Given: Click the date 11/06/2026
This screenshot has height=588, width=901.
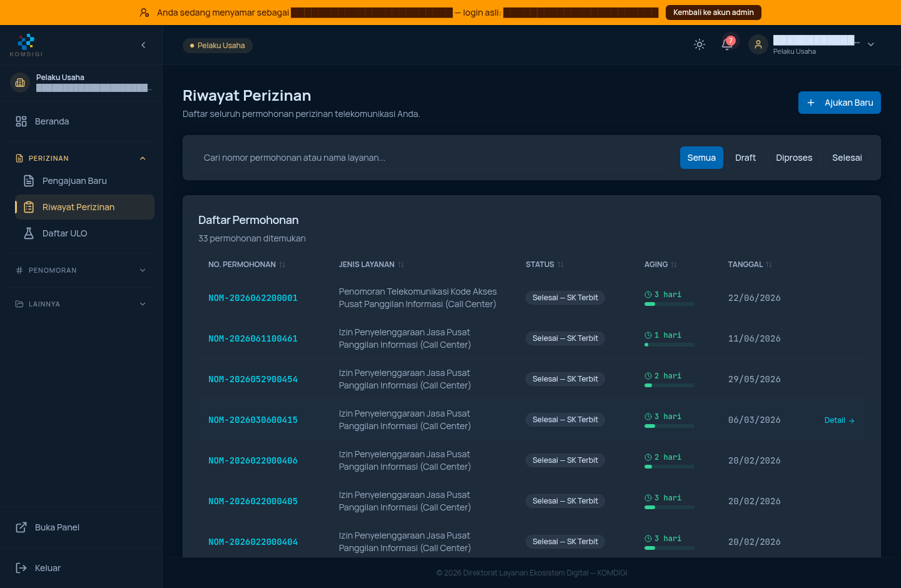Looking at the screenshot, I should (754, 338).
